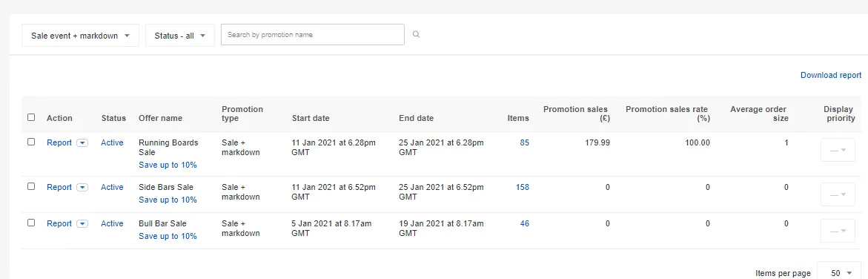Viewport: 868px width, 279px height.
Task: Click the Average order size header
Action: pyautogui.click(x=759, y=114)
